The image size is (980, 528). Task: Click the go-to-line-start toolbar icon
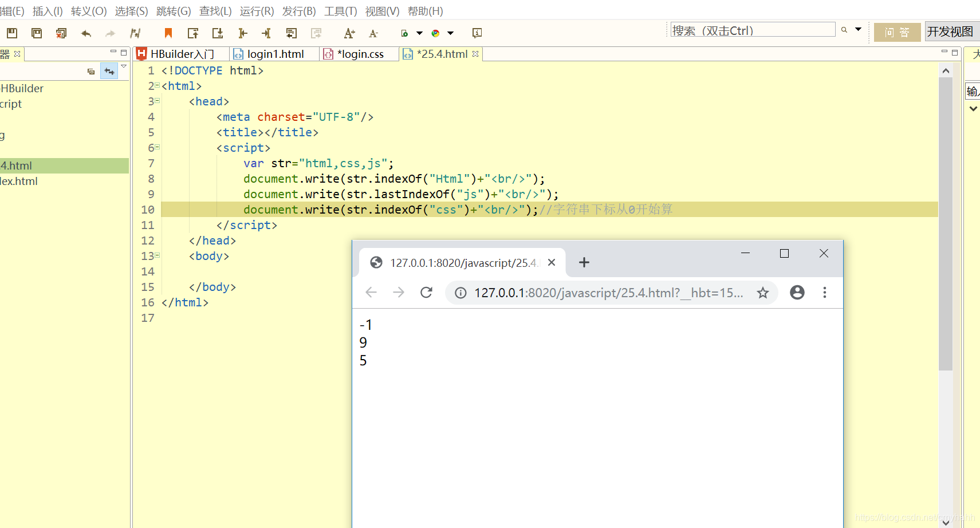point(242,33)
